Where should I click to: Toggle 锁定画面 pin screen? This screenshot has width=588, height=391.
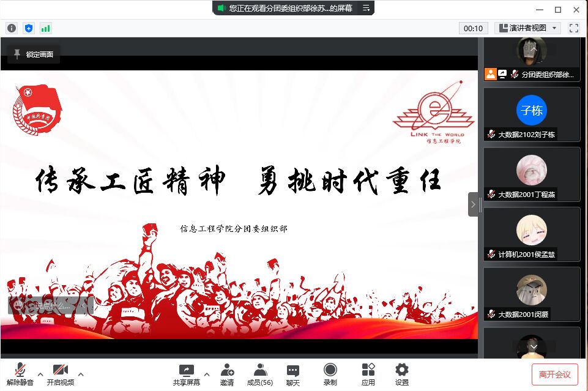34,54
